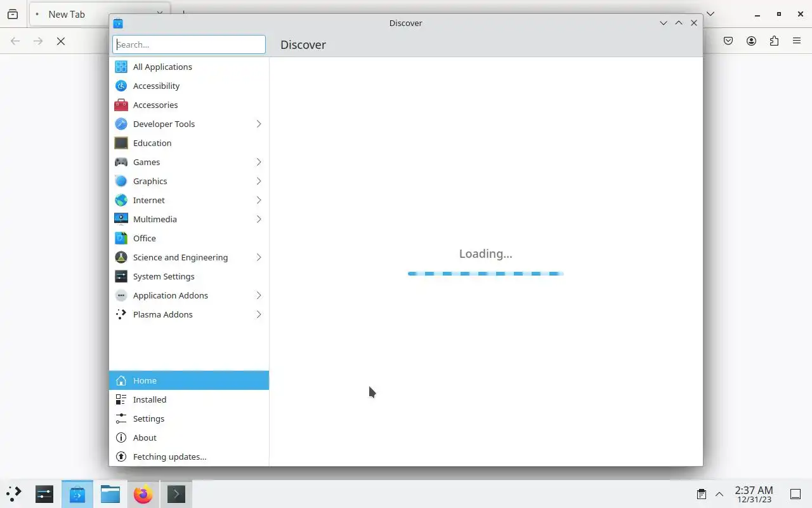
Task: Click the Science and Engineering flask icon
Action: pyautogui.click(x=121, y=257)
